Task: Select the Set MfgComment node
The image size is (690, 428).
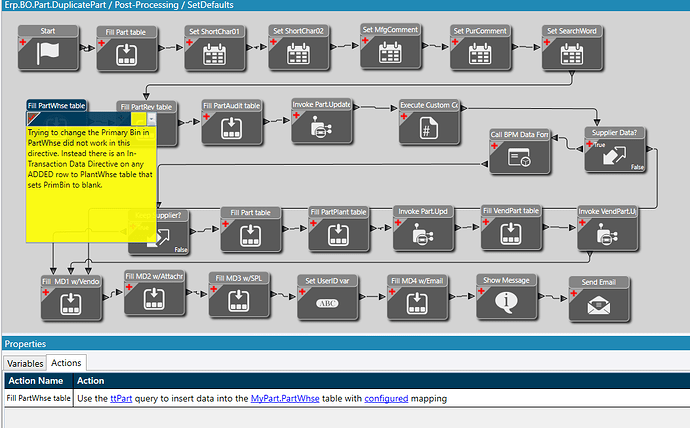Action: [390, 46]
